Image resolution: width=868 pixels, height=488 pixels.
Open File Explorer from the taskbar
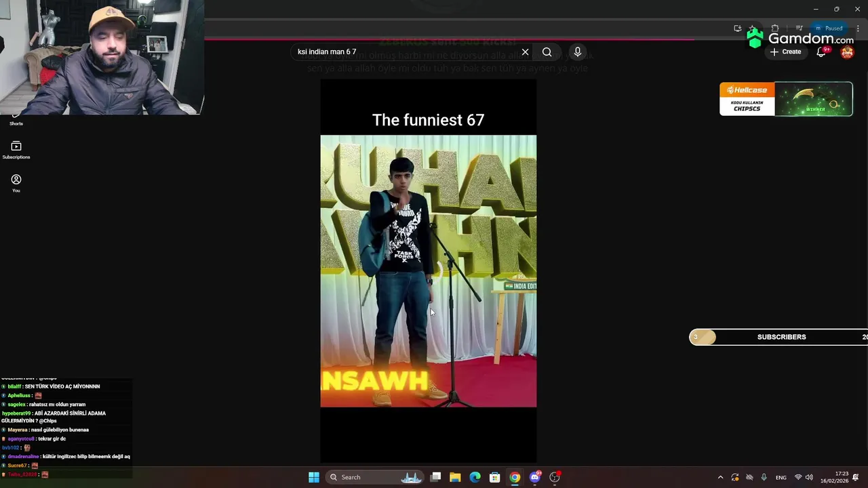coord(455,477)
